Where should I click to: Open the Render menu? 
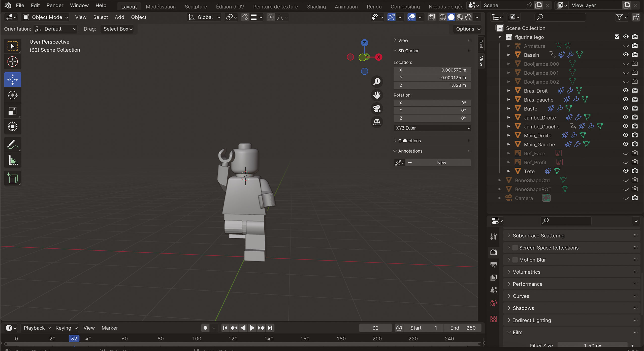55,5
